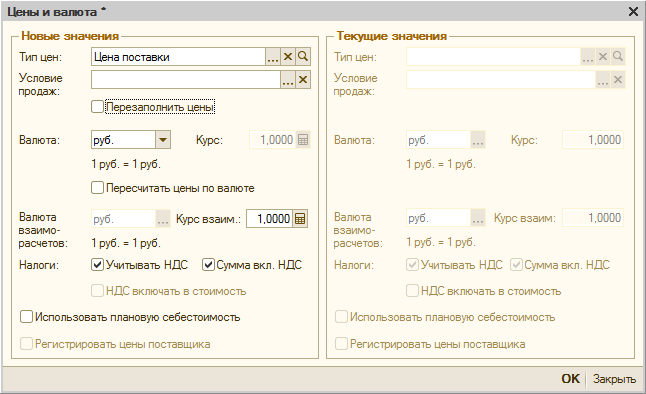Open the Валюта взаиморасчетов ellipsis
Image resolution: width=646 pixels, height=394 pixels.
click(x=163, y=219)
